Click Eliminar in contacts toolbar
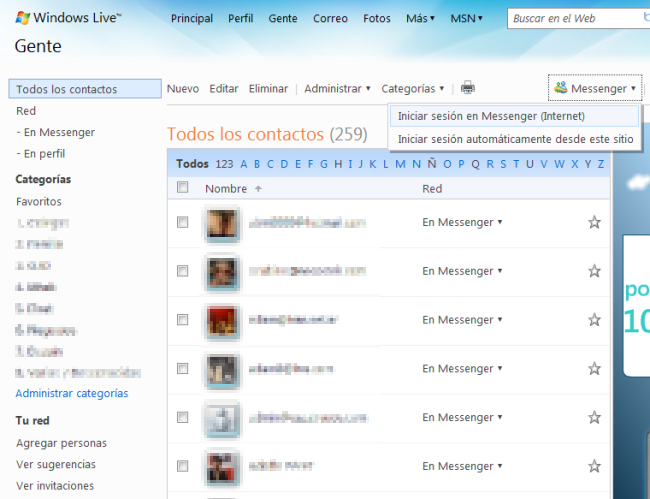 [268, 89]
